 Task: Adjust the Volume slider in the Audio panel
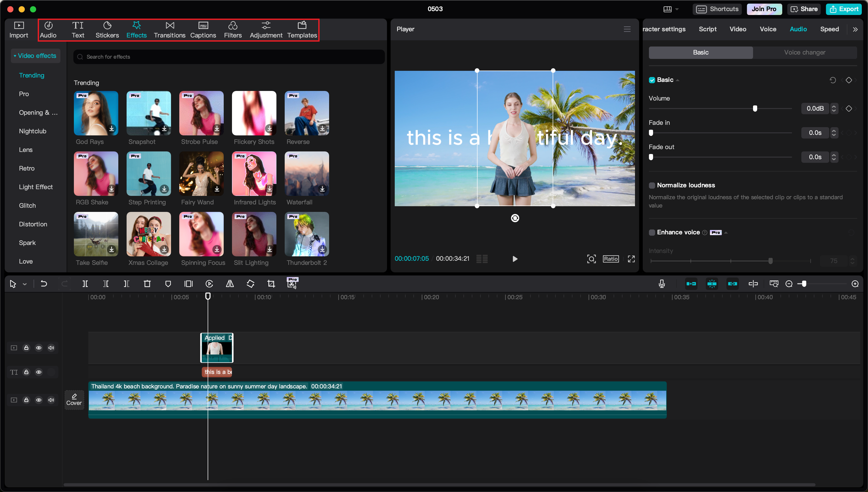point(755,109)
